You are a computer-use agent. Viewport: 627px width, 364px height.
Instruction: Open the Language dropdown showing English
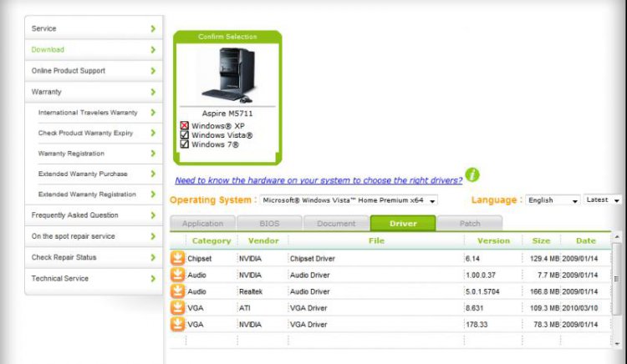coord(553,200)
